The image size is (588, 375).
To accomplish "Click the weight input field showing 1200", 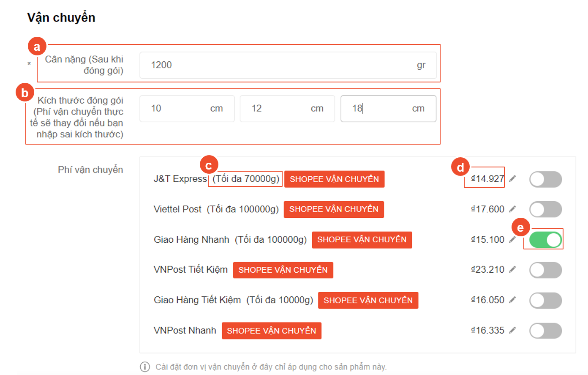I will point(279,65).
